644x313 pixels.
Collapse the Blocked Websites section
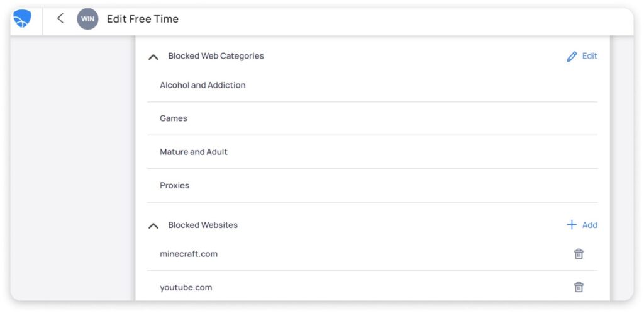[x=153, y=225]
